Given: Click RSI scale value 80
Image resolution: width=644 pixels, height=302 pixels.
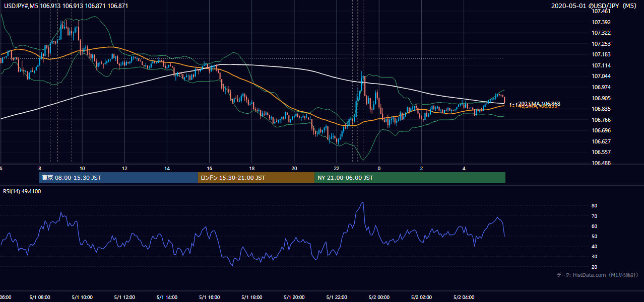Looking at the screenshot, I should click(x=595, y=206).
